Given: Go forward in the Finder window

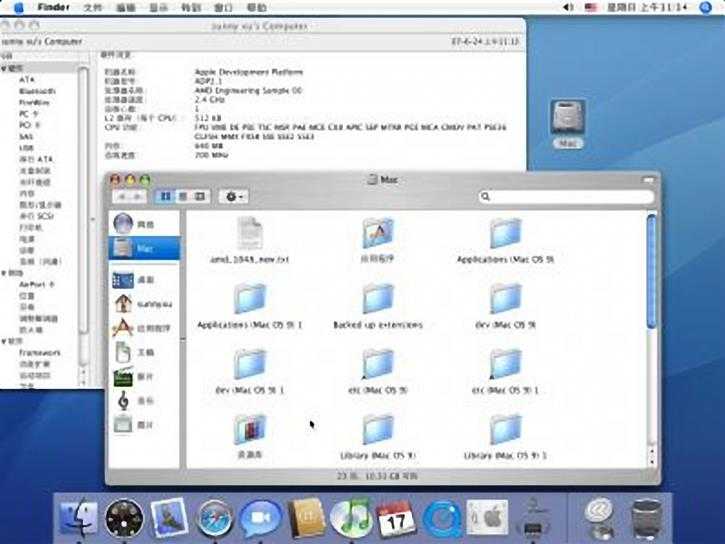Looking at the screenshot, I should 138,196.
